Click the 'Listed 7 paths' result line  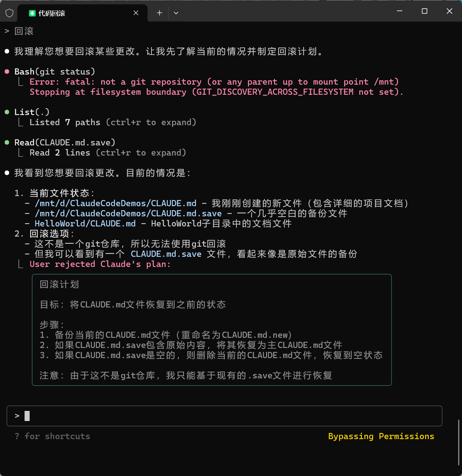pos(113,122)
